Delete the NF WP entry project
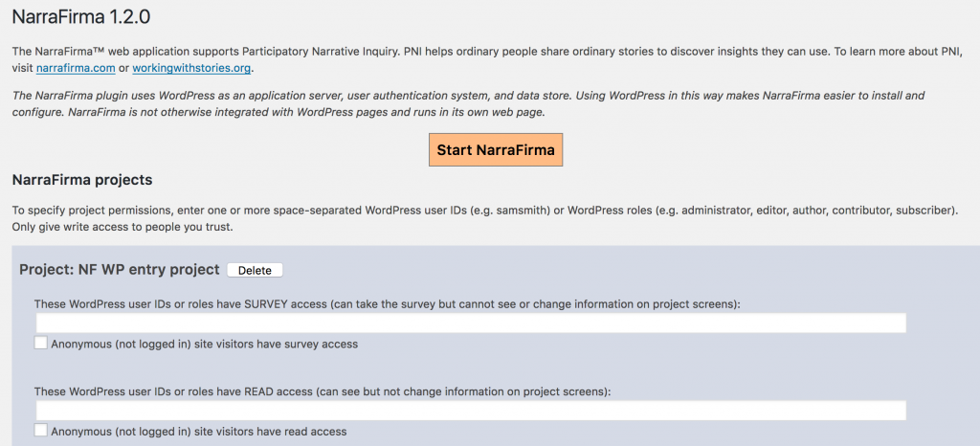This screenshot has width=980, height=446. 255,271
